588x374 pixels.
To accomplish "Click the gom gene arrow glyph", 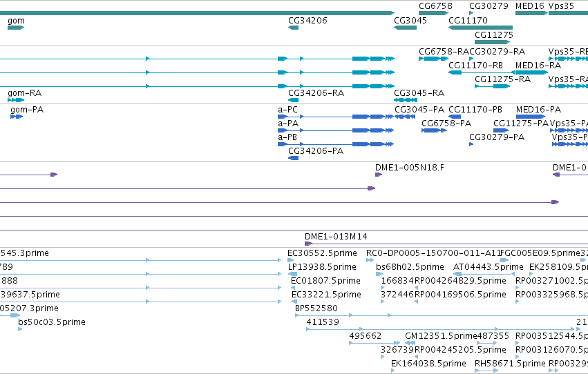I will click(16, 28).
